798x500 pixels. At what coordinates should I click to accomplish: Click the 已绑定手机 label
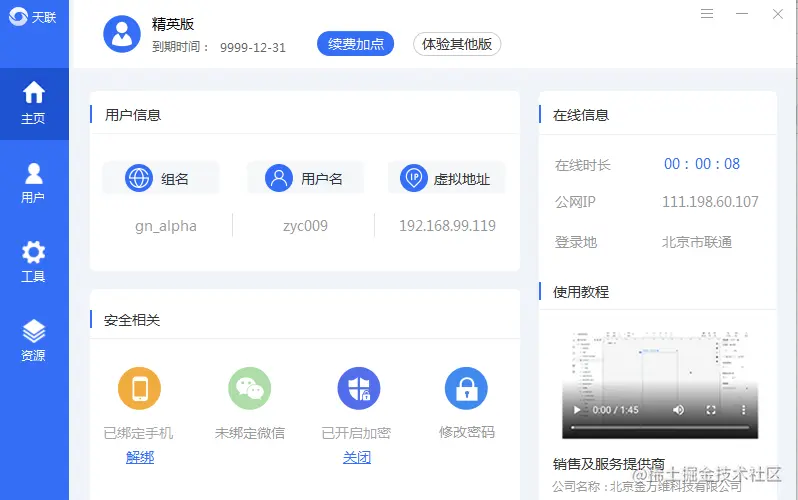point(138,433)
